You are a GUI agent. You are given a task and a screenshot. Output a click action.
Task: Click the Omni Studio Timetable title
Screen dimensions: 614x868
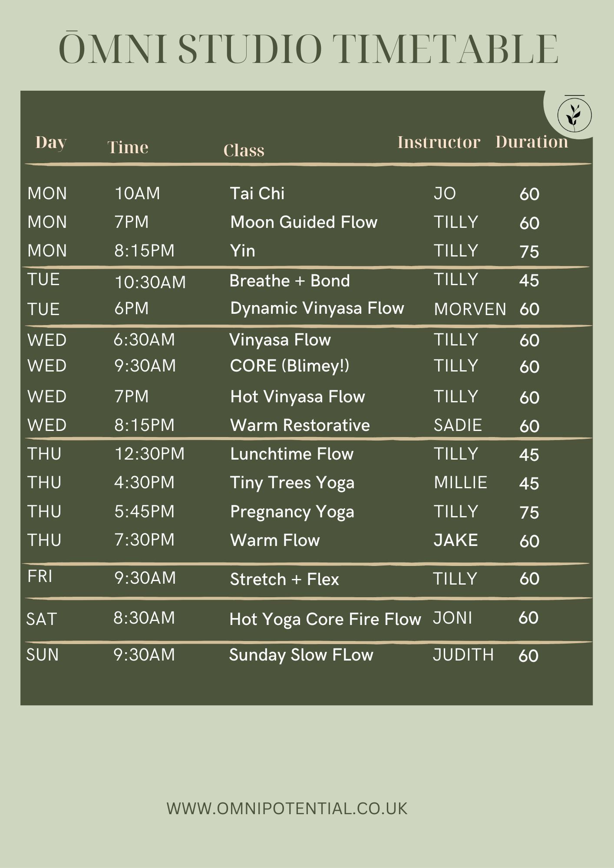pos(308,49)
